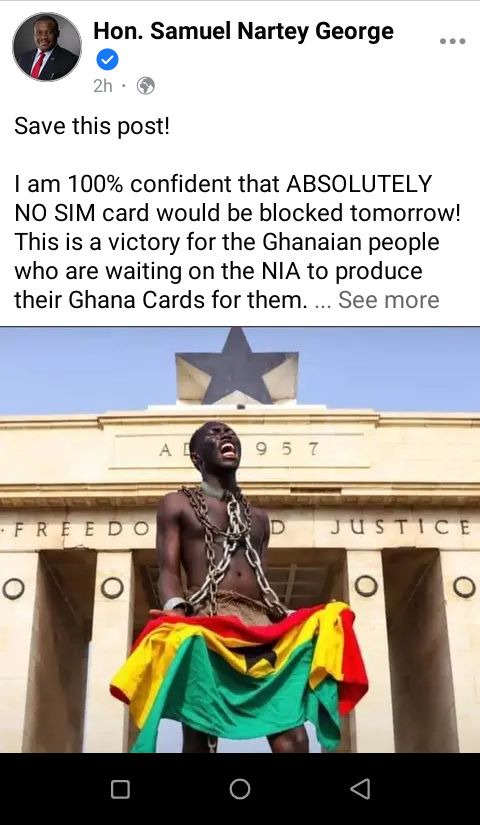Image resolution: width=480 pixels, height=825 pixels.
Task: Open the 2h post timestamp
Action: [103, 86]
